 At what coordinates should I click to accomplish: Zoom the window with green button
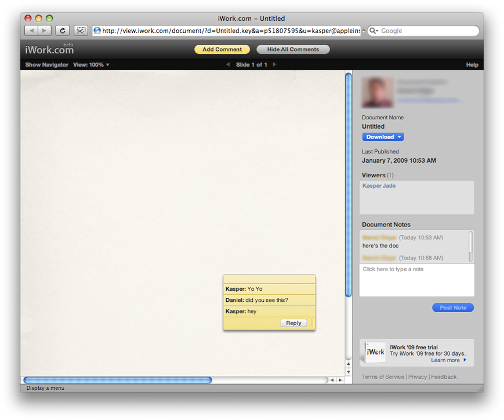point(49,19)
